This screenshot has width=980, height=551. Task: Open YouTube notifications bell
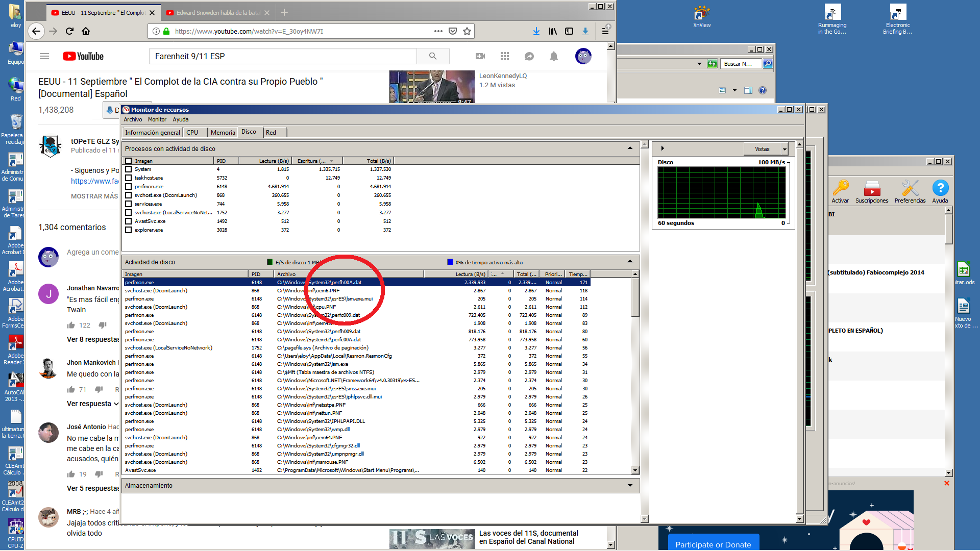pos(553,56)
